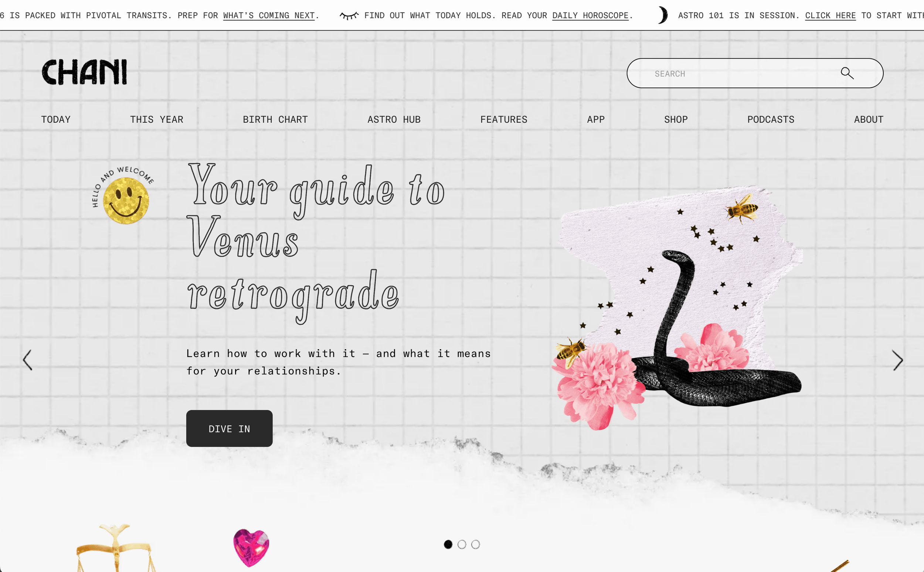Advance to next carousel slide arrow
Screen dimensions: 924x572
(897, 360)
